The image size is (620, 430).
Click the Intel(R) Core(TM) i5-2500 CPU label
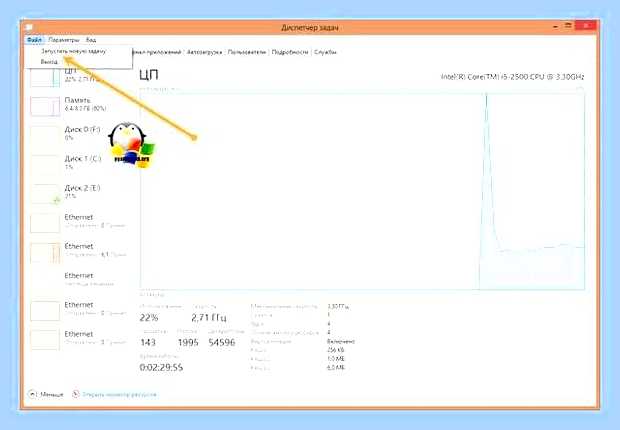[512, 77]
